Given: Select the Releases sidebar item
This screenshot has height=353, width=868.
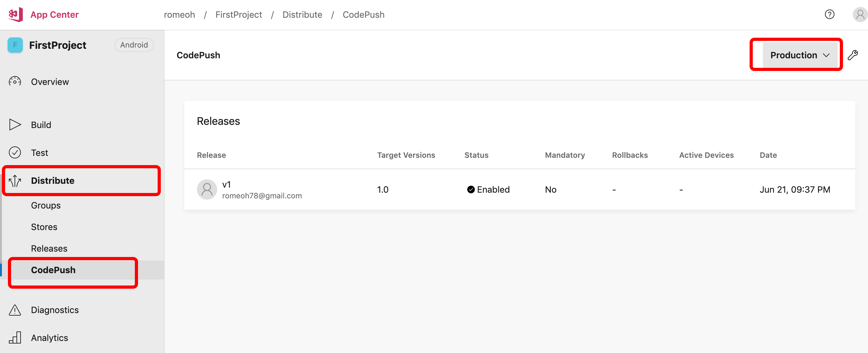Looking at the screenshot, I should [x=49, y=248].
